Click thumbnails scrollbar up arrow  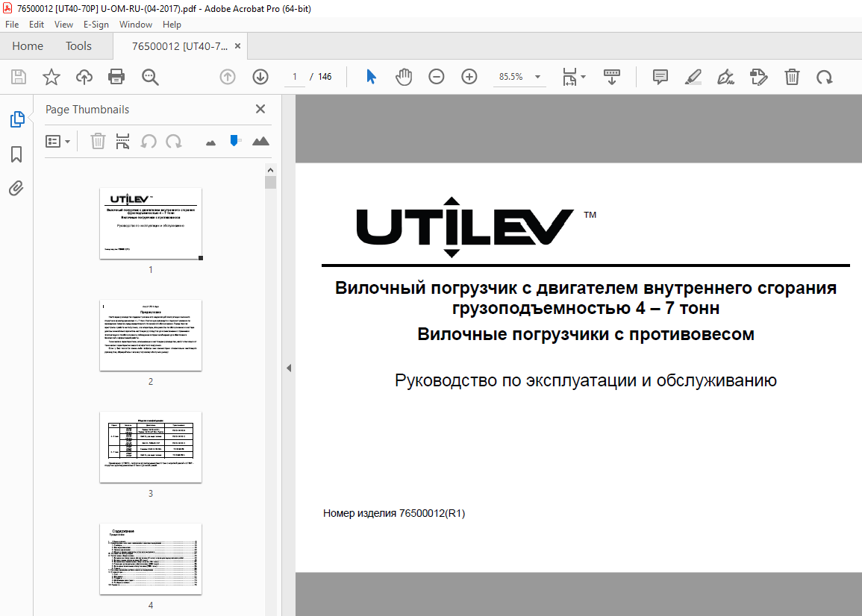pyautogui.click(x=270, y=170)
